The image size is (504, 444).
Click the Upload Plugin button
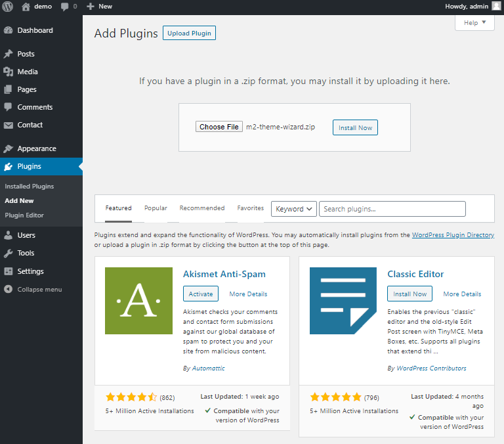point(189,33)
